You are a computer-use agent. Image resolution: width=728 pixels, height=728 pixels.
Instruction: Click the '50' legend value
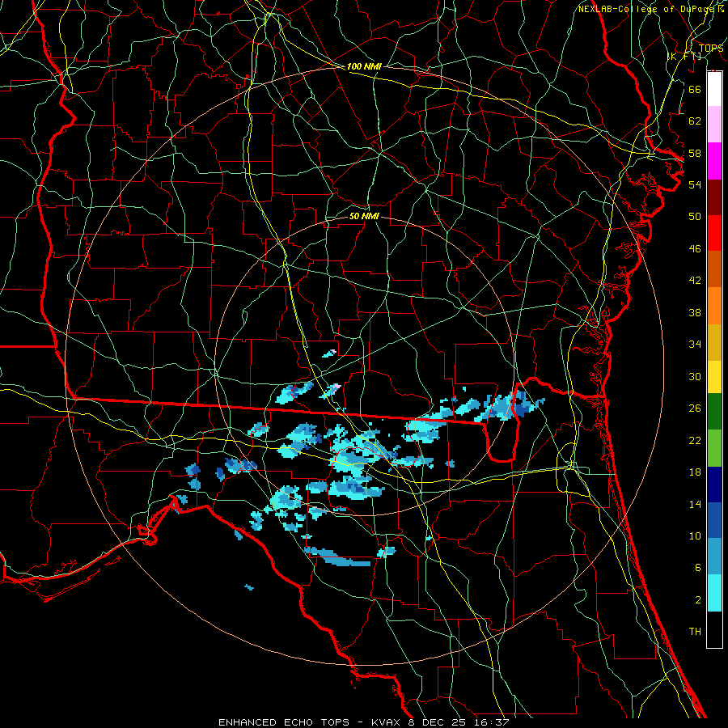click(x=695, y=217)
